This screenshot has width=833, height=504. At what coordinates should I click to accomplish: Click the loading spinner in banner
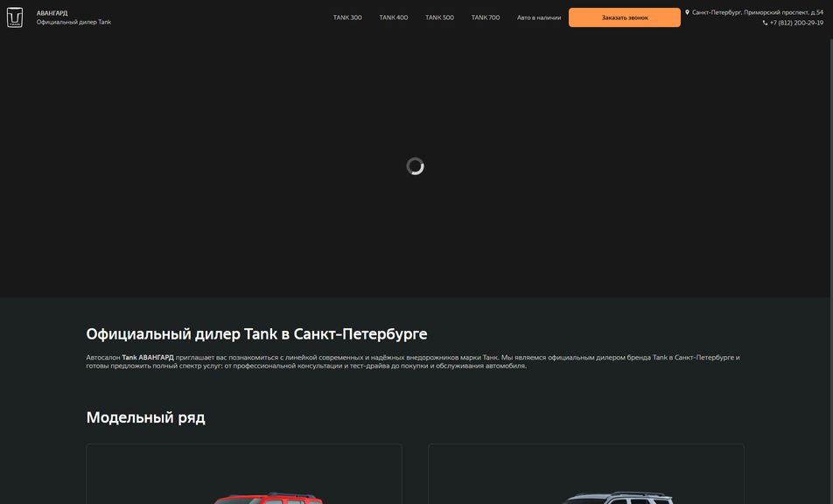(415, 166)
